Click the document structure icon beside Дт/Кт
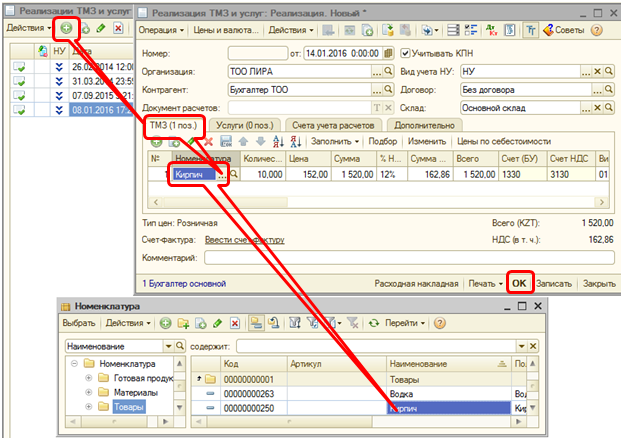The image size is (623, 439). [510, 30]
